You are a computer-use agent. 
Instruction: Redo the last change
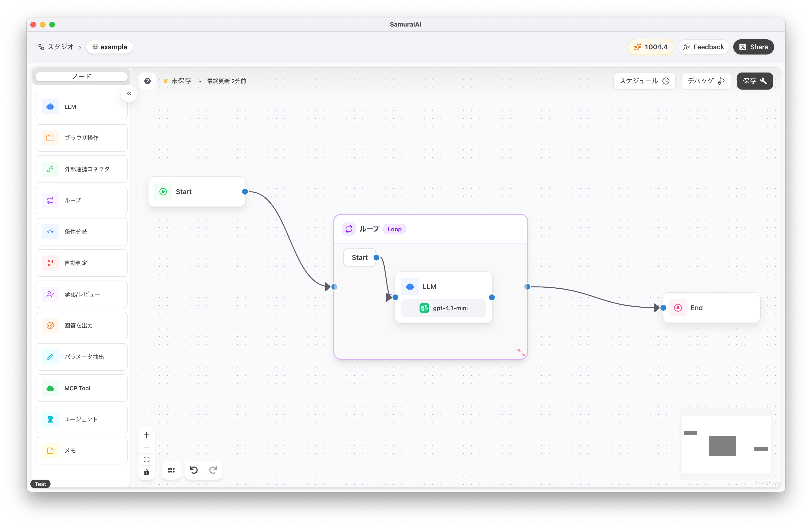[213, 470]
